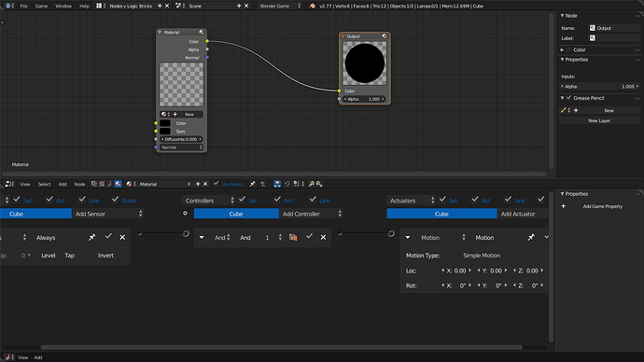Toggle actuators Link checkbox
The image size is (644, 362).
(x=508, y=199)
